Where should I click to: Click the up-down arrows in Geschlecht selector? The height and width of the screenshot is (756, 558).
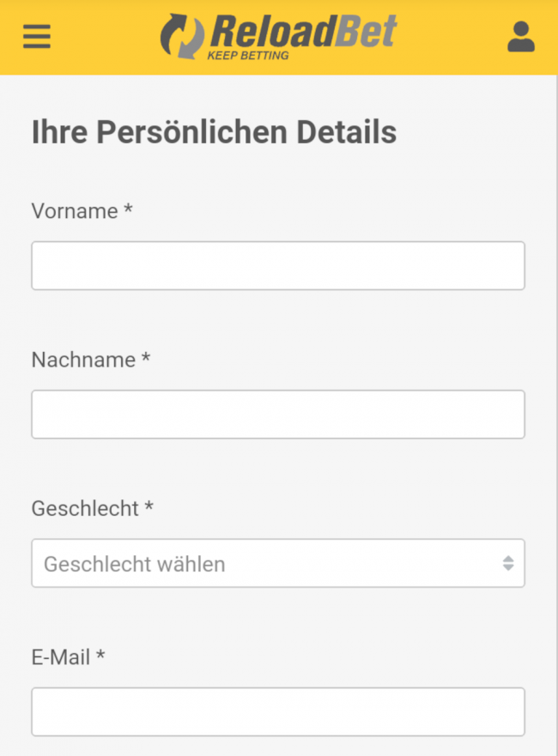508,564
